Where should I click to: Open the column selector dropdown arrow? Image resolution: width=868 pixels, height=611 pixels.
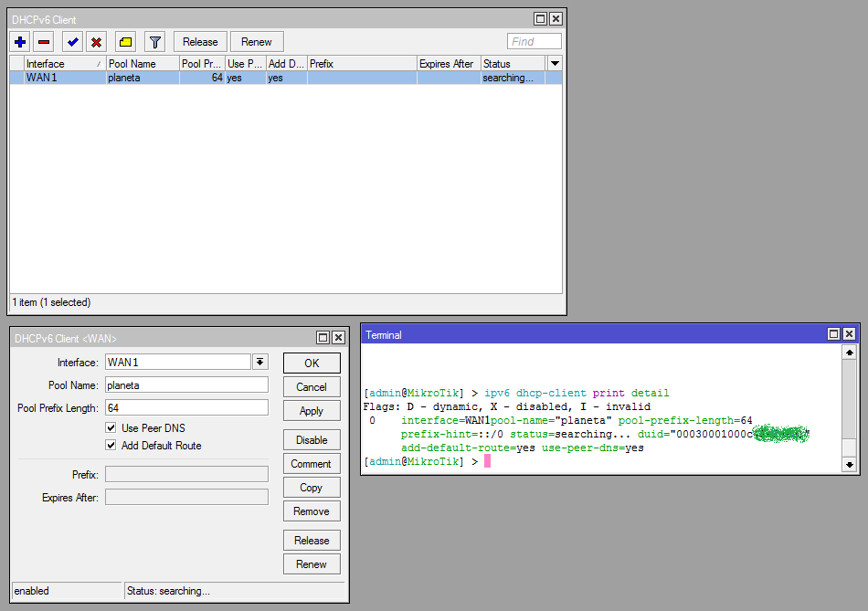[x=555, y=64]
